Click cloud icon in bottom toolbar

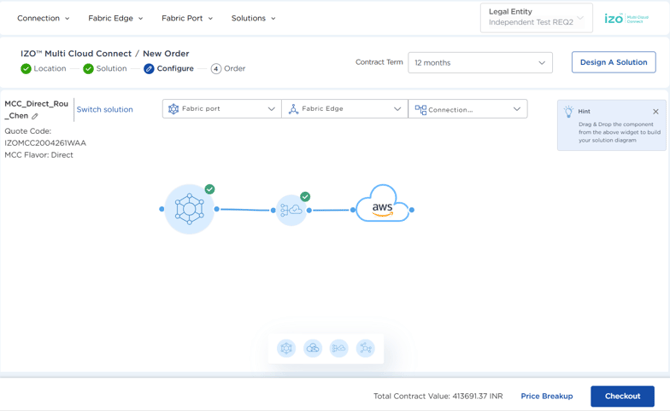coord(313,348)
